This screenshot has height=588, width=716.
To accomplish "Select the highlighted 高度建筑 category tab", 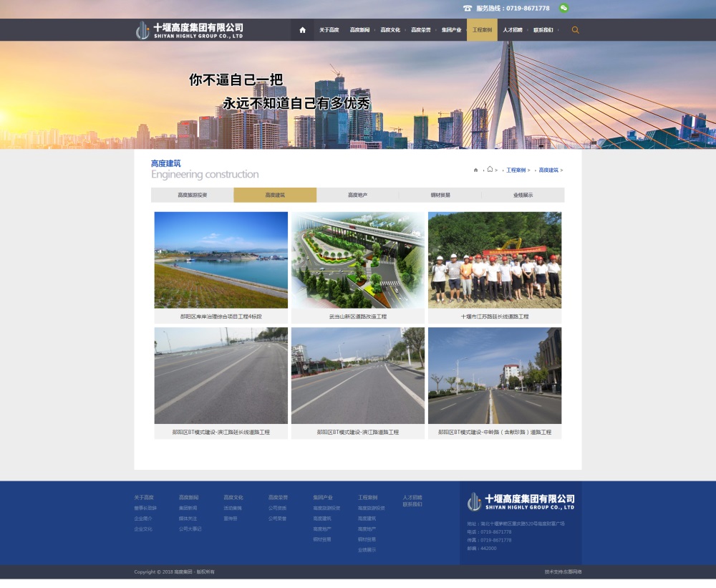I will [x=275, y=195].
